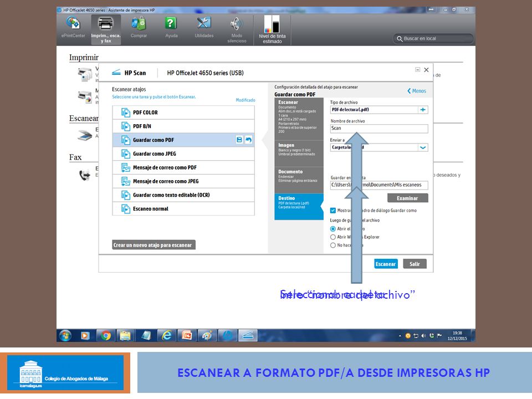Open Internet Explorer from the taskbar
The width and height of the screenshot is (532, 399).
[x=167, y=336]
